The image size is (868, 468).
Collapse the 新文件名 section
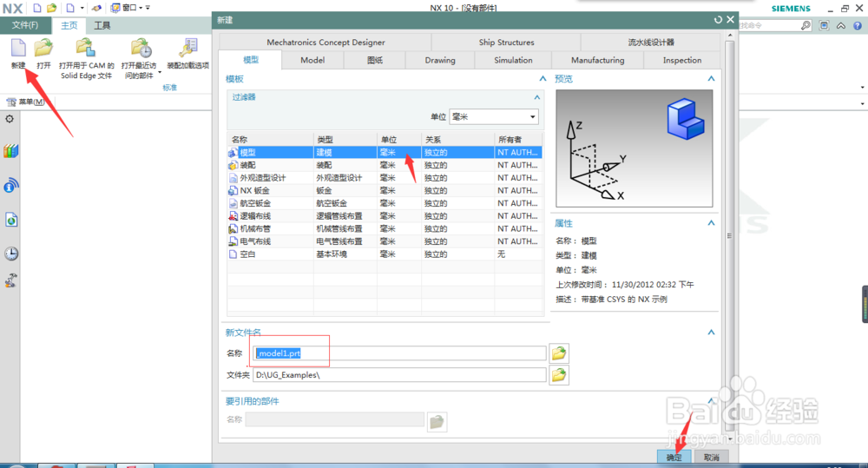pos(711,333)
